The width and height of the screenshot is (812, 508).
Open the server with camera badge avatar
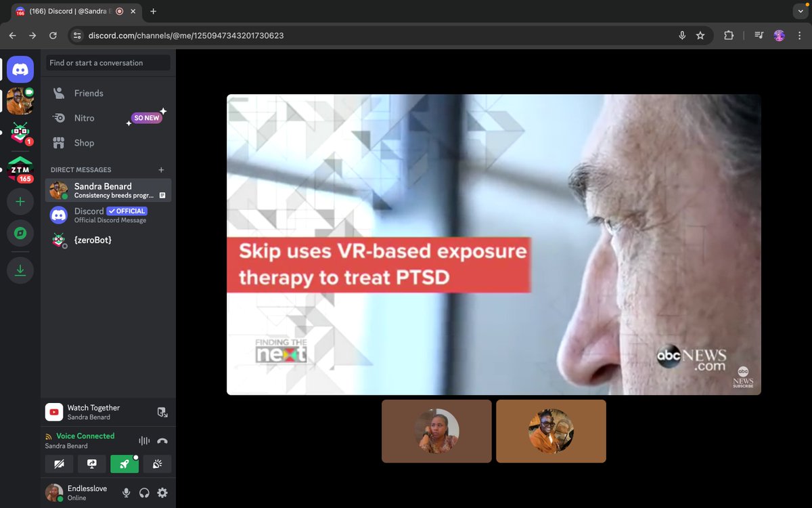coord(20,101)
